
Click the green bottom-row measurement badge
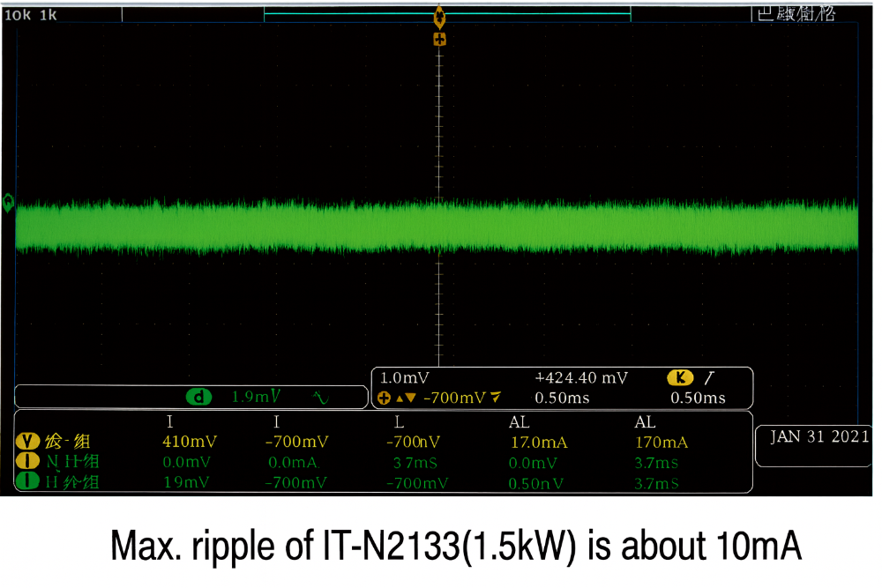tap(25, 482)
